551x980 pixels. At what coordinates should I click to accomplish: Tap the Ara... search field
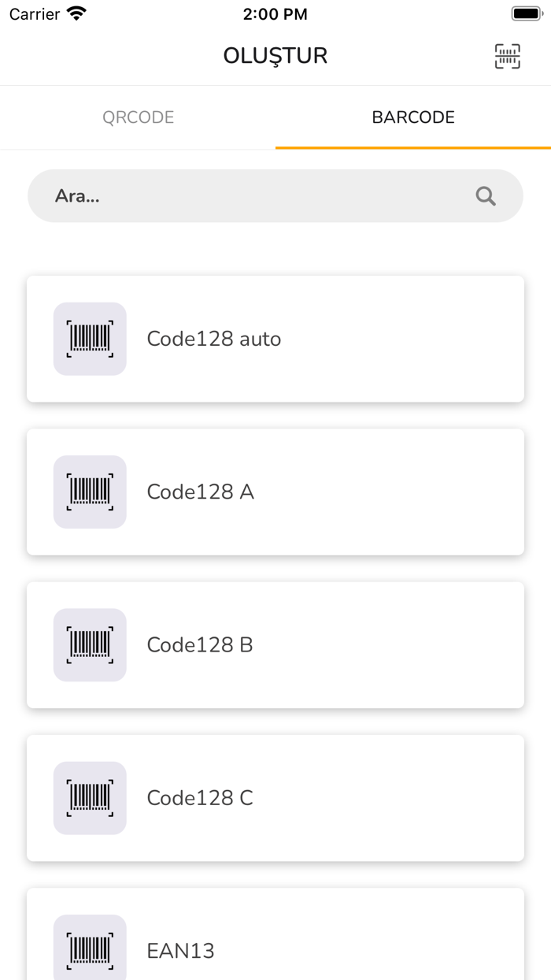(236, 195)
